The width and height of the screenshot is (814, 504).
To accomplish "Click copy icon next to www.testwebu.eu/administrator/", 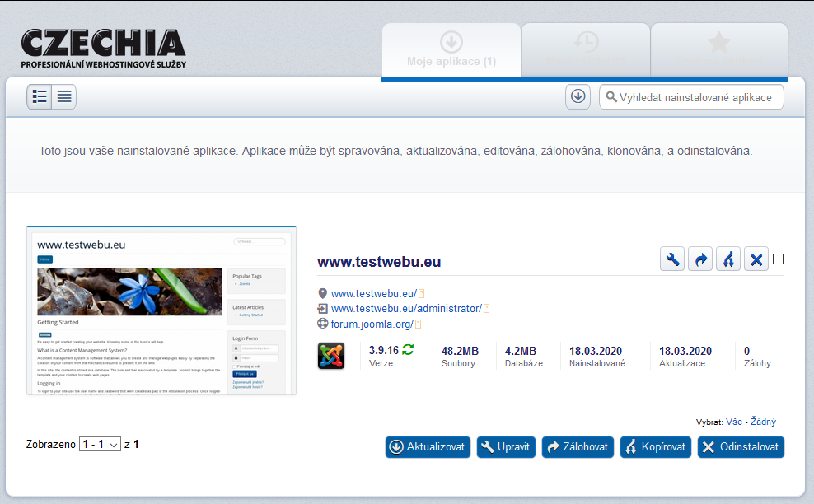I will click(x=486, y=309).
